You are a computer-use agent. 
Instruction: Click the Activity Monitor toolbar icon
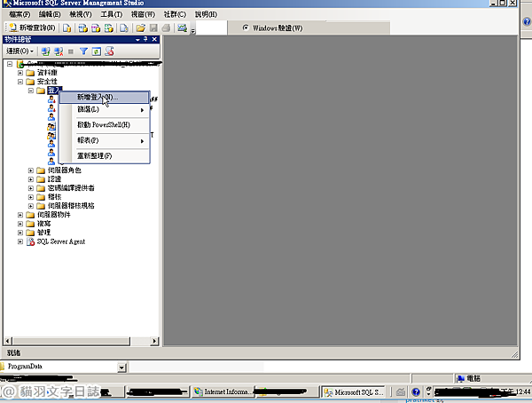pyautogui.click(x=182, y=28)
